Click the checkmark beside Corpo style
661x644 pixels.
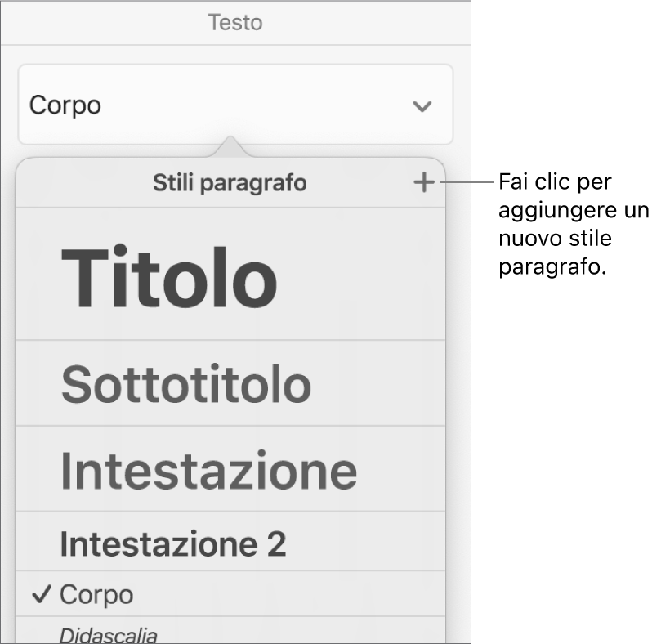pyautogui.click(x=39, y=594)
